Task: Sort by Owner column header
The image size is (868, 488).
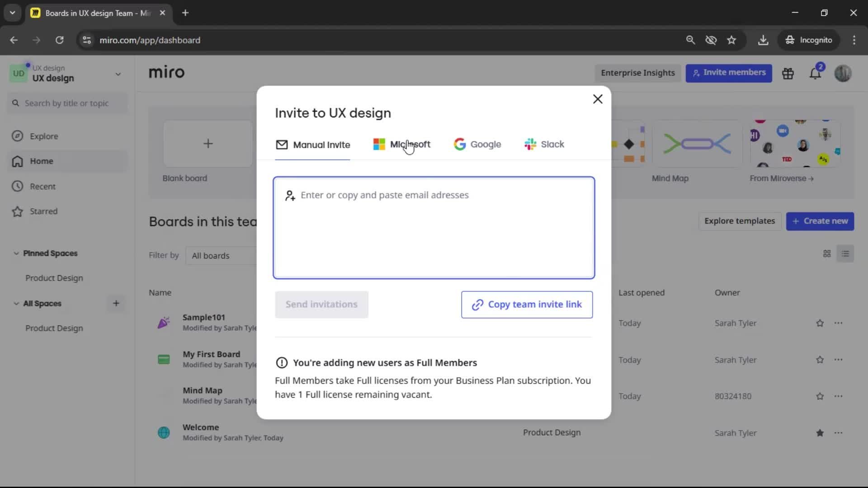Action: [727, 293]
